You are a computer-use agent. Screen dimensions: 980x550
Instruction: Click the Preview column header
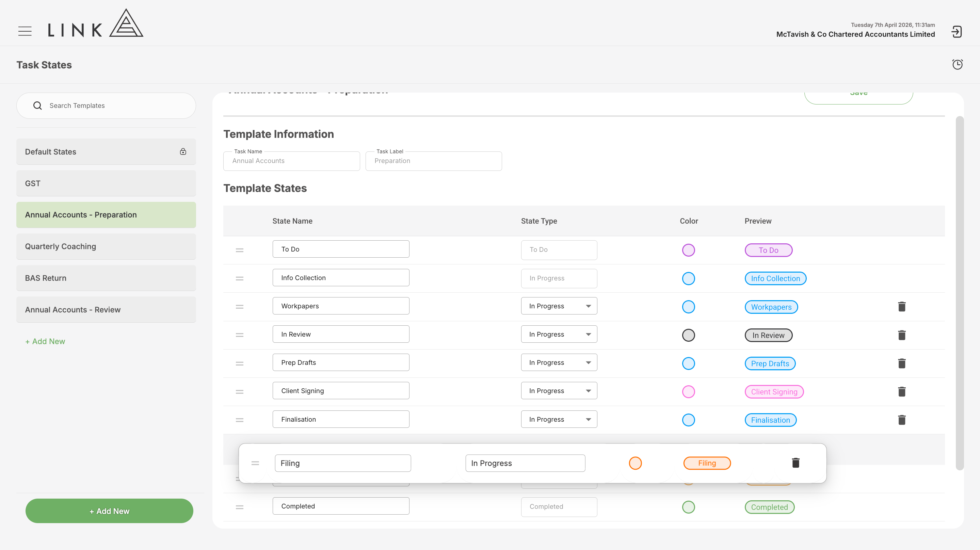758,221
